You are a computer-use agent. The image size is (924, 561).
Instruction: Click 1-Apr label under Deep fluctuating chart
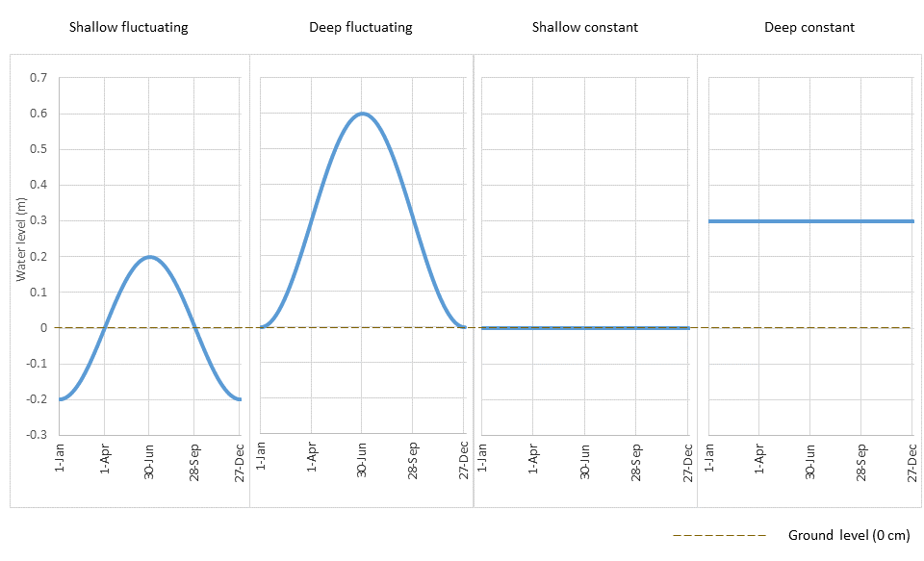[x=311, y=461]
